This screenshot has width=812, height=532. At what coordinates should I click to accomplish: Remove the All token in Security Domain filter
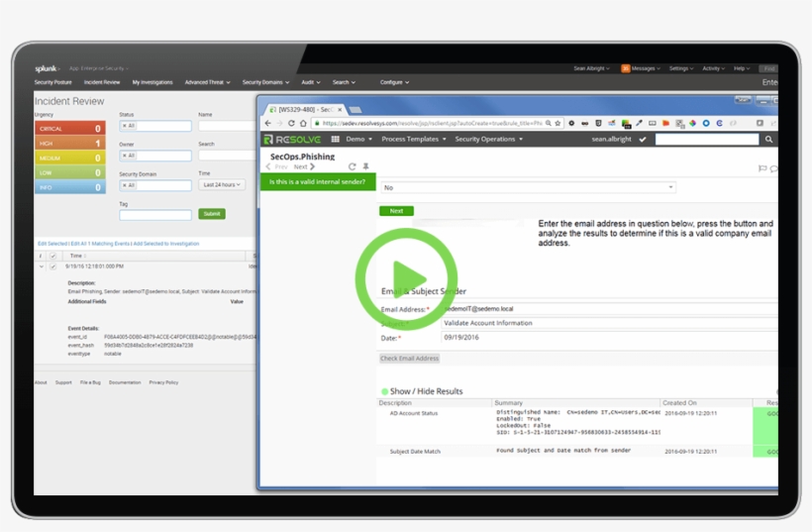pyautogui.click(x=125, y=185)
